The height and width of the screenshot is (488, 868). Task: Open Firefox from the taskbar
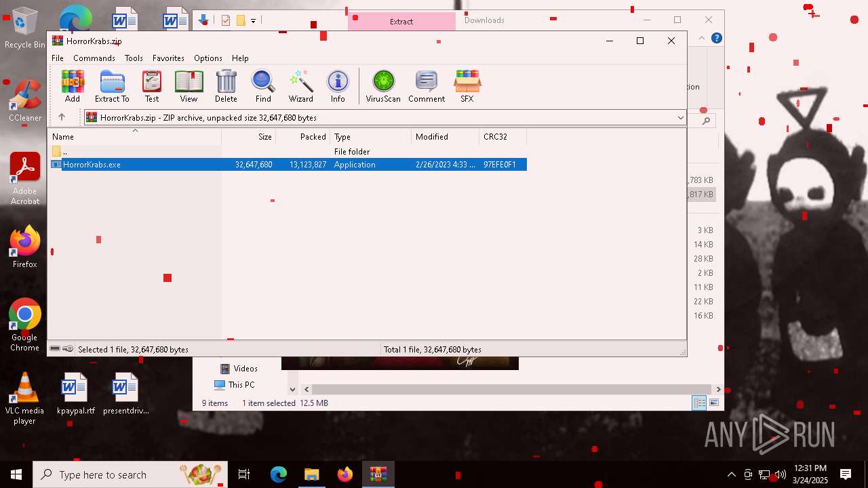tap(344, 474)
